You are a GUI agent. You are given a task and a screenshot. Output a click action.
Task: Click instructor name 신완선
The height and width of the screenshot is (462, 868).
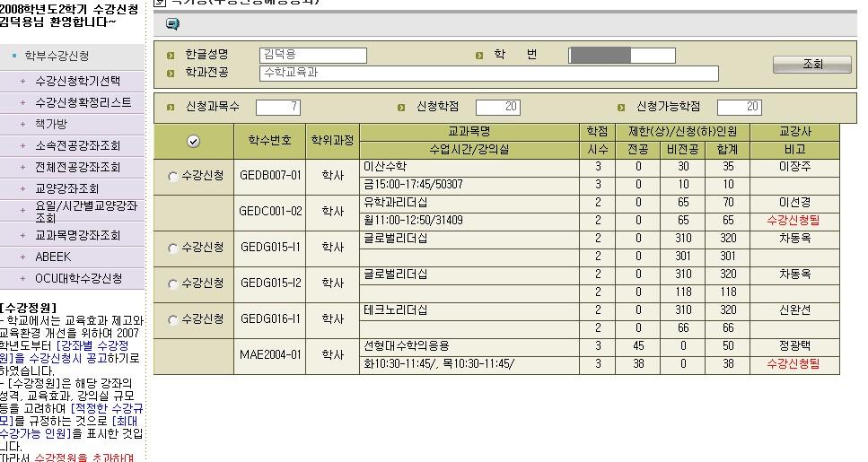click(794, 310)
